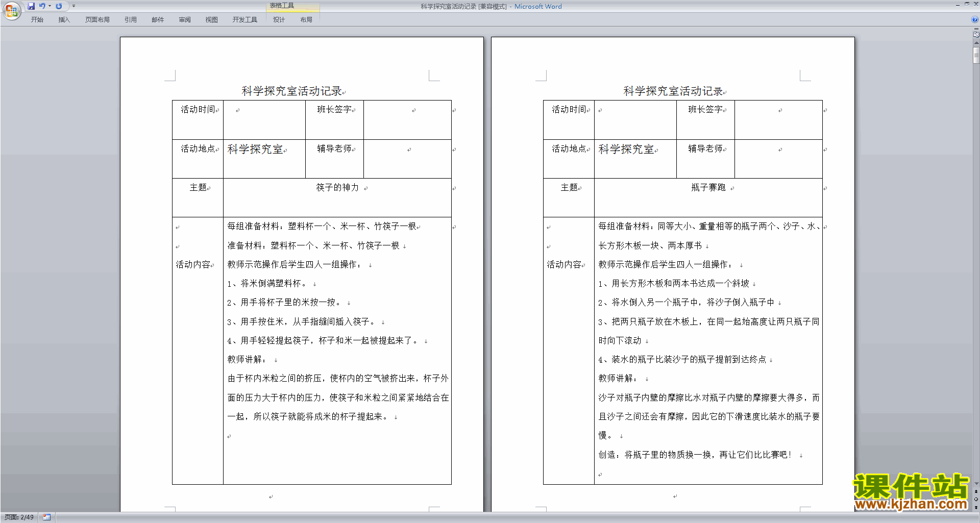
Task: Click the left page title 科学探究室活动记录
Action: point(291,91)
